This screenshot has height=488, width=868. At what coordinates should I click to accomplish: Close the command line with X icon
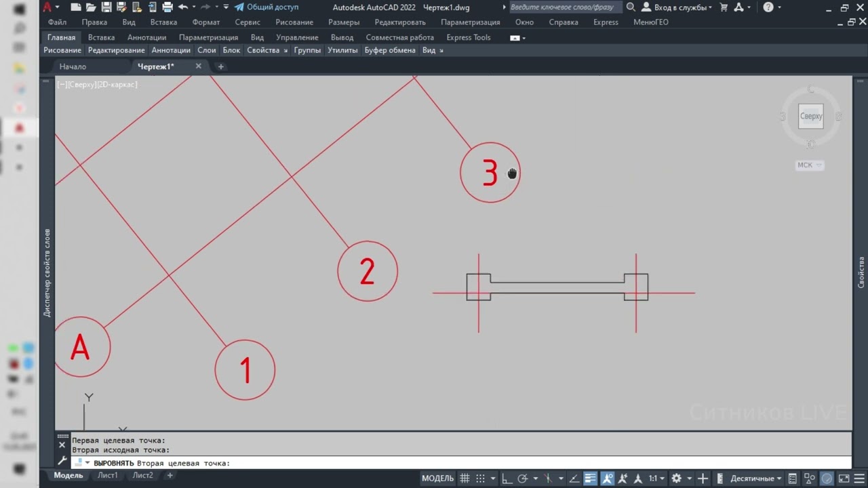pos(62,445)
